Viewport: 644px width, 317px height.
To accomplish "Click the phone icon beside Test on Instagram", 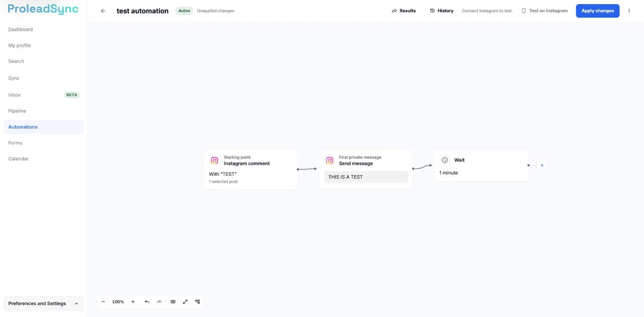I will point(524,11).
